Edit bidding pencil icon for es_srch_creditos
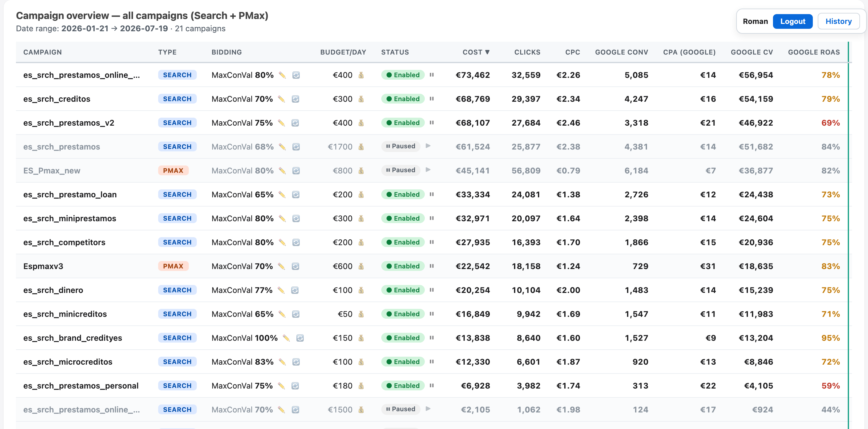This screenshot has height=429, width=868. coord(281,99)
